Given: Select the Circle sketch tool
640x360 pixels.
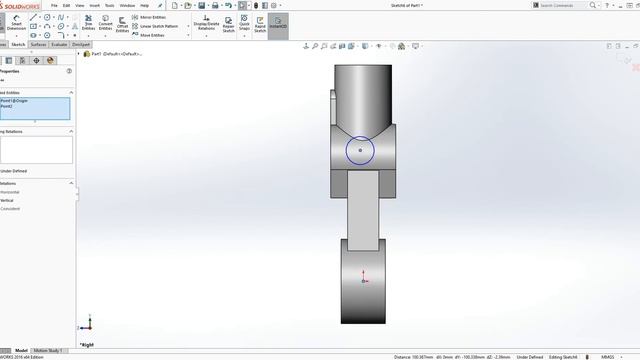Looking at the screenshot, I should pos(47,17).
